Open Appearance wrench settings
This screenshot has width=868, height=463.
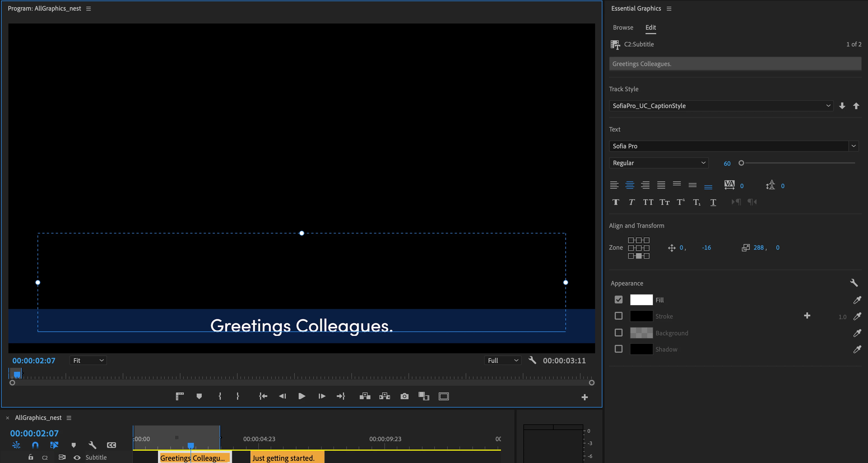pyautogui.click(x=853, y=282)
